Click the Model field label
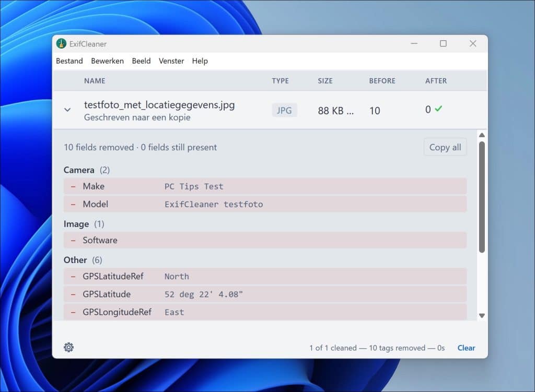Viewport: 535px width, 392px height. pos(96,204)
